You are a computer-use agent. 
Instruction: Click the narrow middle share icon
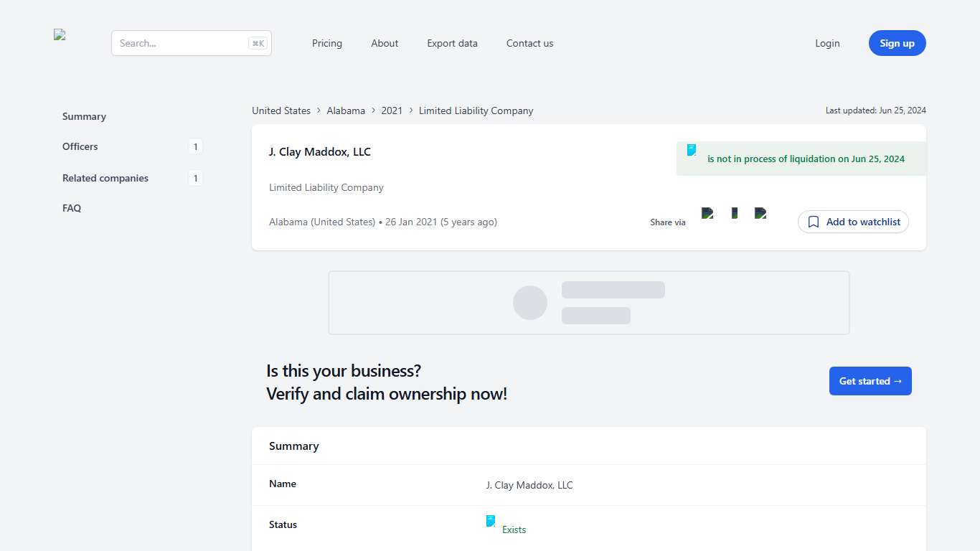click(x=734, y=213)
